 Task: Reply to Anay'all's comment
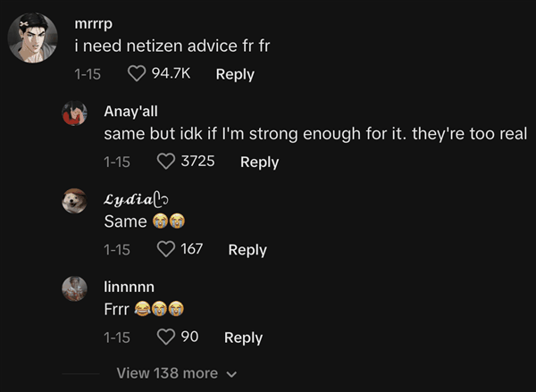pyautogui.click(x=259, y=162)
